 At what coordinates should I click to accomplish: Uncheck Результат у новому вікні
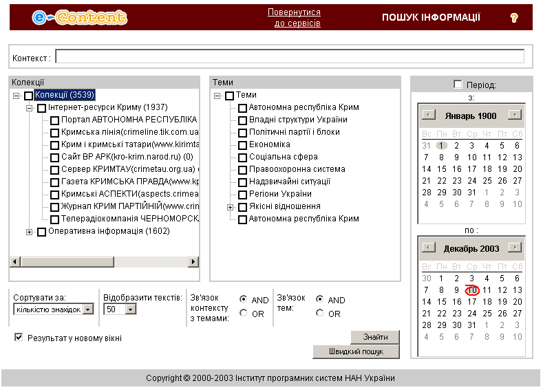click(19, 338)
